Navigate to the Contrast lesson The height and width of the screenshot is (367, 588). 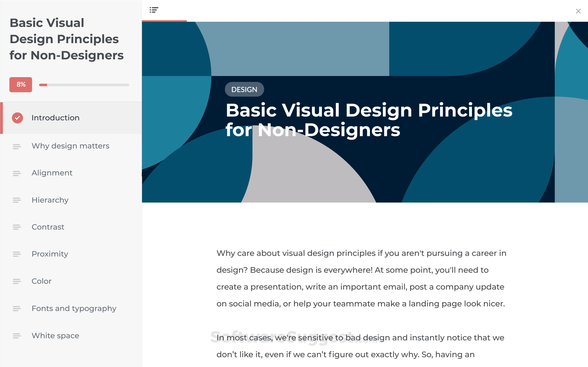click(48, 227)
